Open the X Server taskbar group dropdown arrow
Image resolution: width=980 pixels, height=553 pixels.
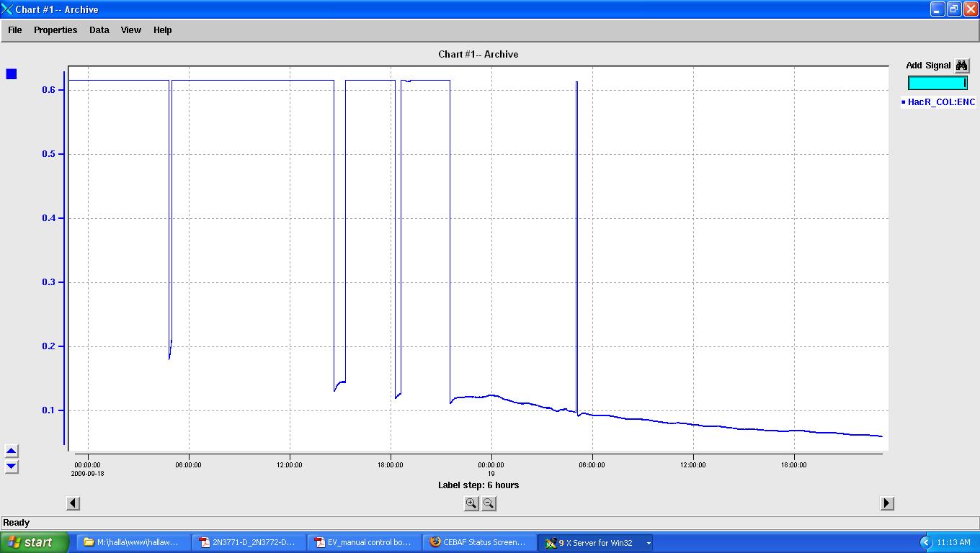tap(649, 543)
